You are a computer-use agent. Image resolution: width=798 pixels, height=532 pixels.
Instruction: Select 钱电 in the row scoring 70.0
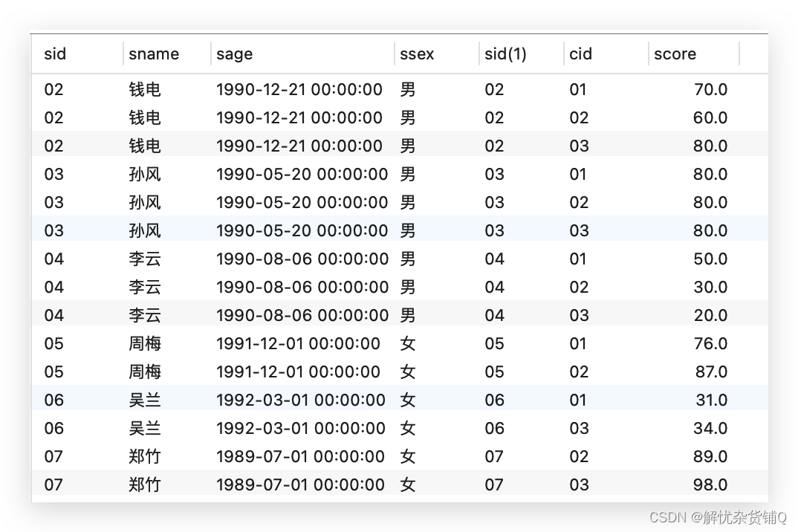point(145,90)
